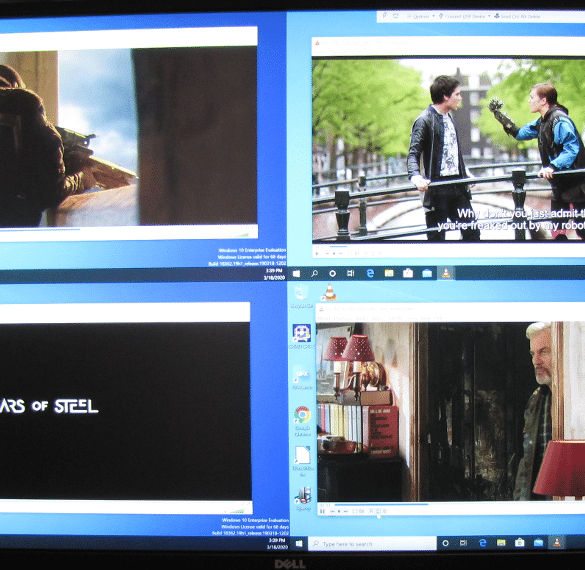This screenshot has width=585, height=570.
Task: Click the video showing the 'ARS OF STEEL' title
Action: [125, 411]
